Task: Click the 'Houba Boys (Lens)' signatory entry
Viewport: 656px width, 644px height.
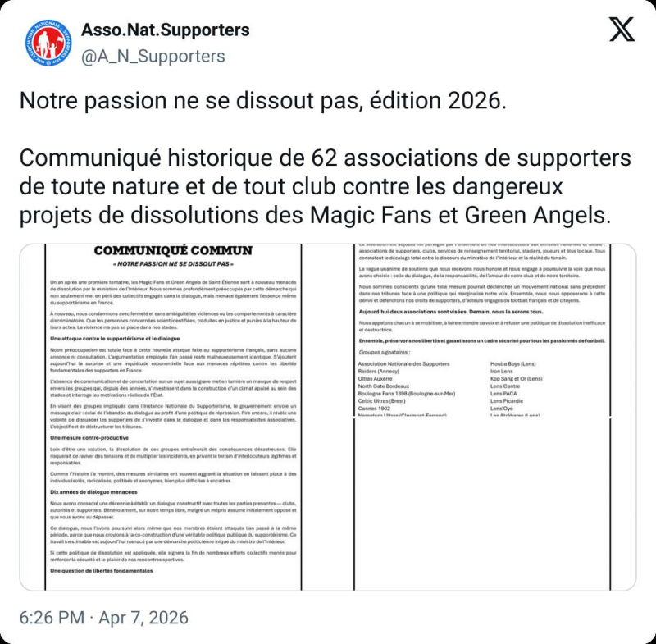Action: coord(516,363)
